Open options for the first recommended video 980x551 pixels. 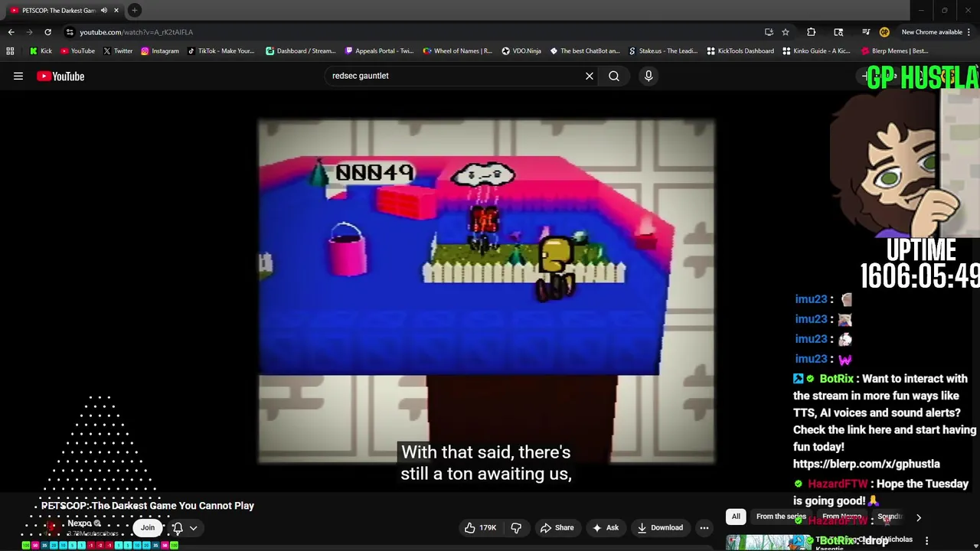click(x=927, y=540)
